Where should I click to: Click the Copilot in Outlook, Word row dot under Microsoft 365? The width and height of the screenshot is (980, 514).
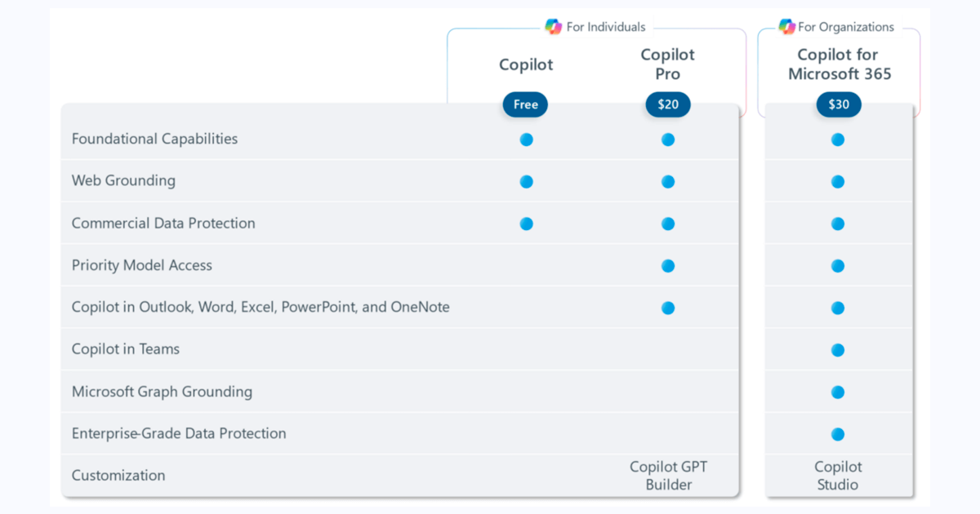[838, 308]
